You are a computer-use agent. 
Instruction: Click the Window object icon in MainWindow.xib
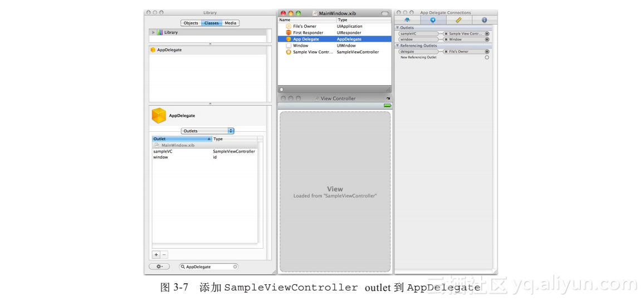click(x=289, y=46)
